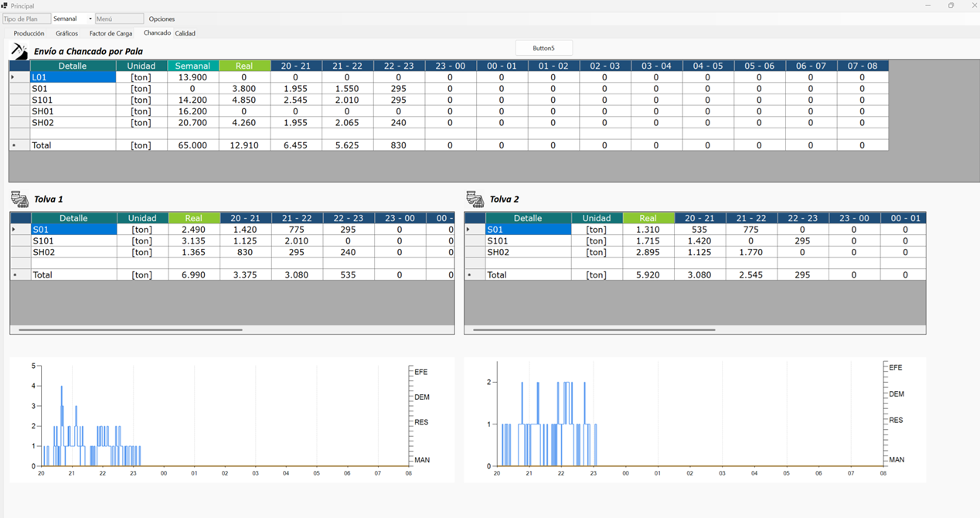Click the Tolva 1 hopper icon
980x518 pixels.
pyautogui.click(x=19, y=199)
